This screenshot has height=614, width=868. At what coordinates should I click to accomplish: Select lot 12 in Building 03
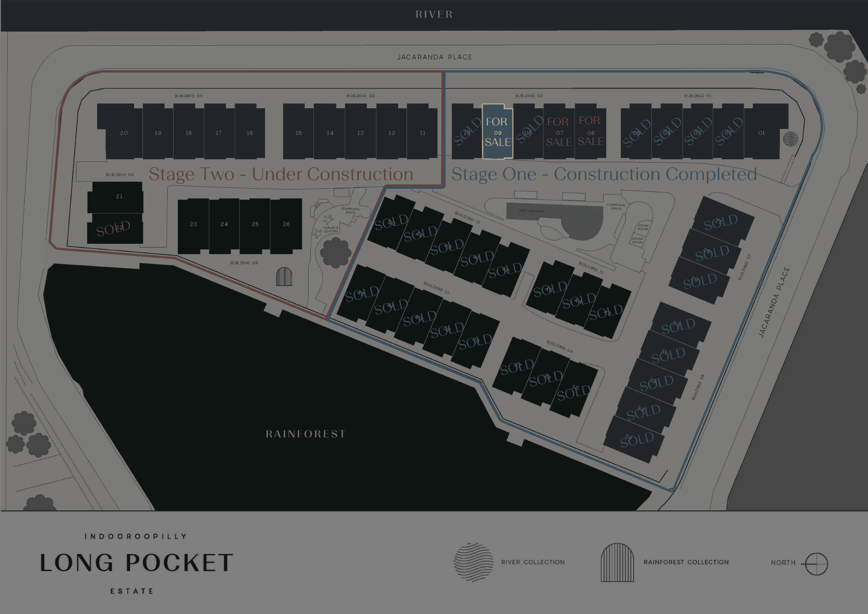(x=391, y=132)
